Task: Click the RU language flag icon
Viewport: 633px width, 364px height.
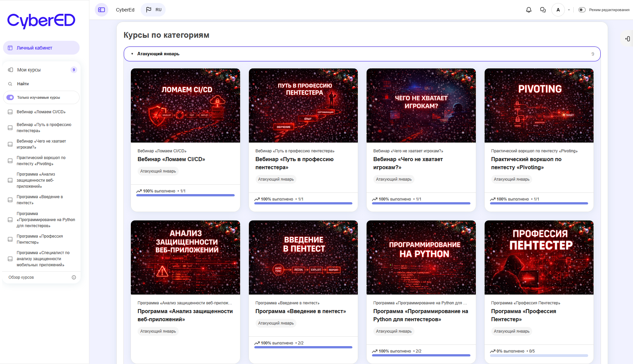Action: pos(149,10)
